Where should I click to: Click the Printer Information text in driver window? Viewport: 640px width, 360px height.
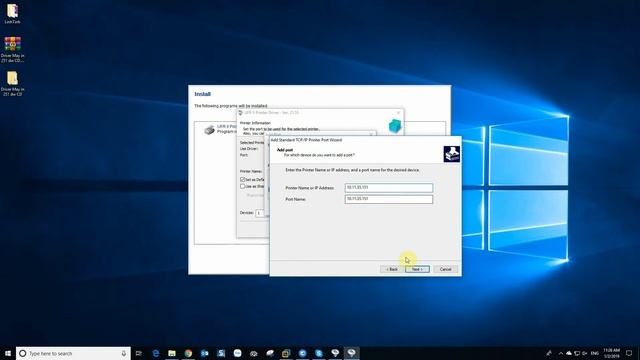[255, 123]
